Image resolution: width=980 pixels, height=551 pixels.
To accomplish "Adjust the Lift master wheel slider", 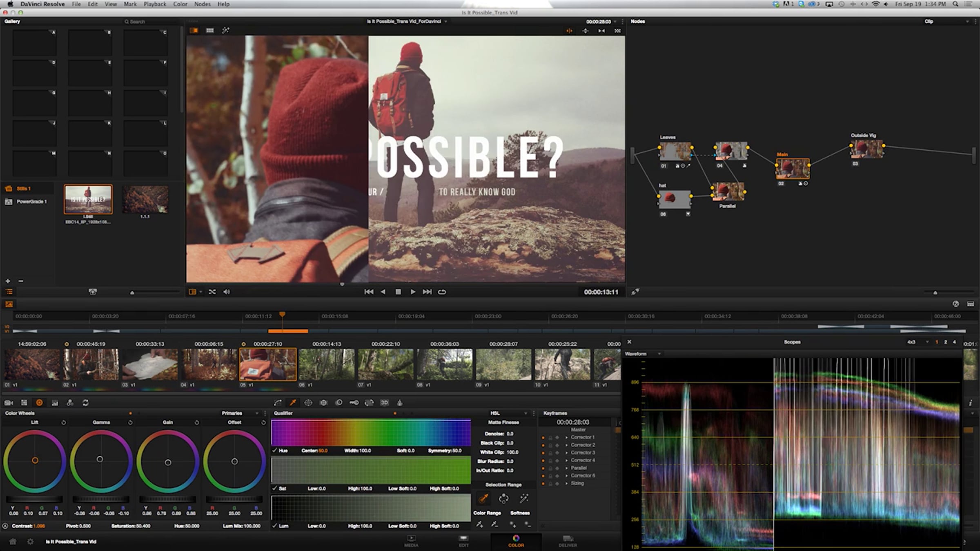I will [34, 499].
